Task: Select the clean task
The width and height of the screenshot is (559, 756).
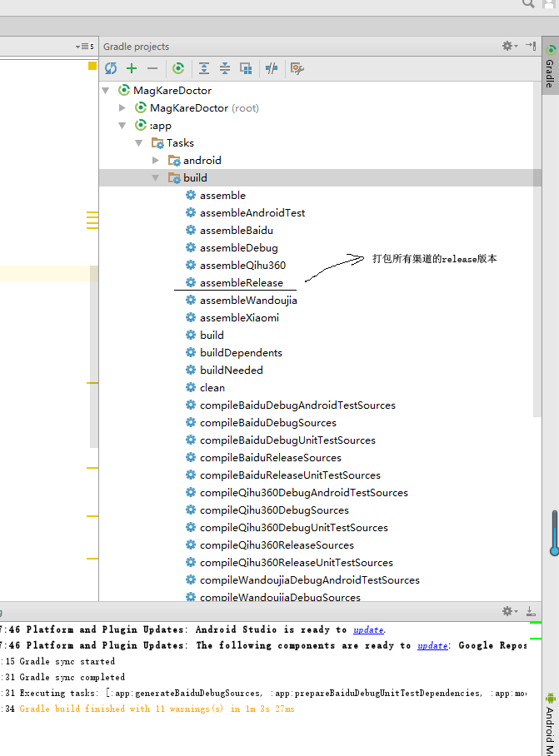Action: coord(212,388)
